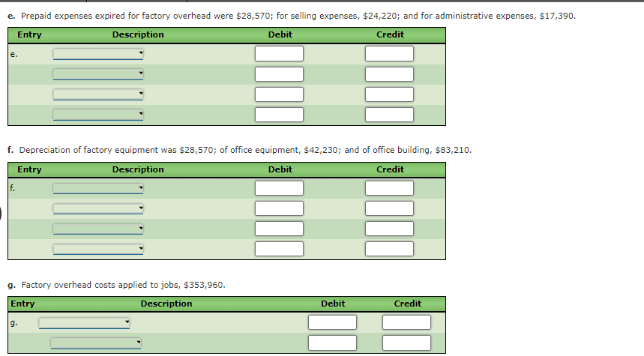Open first description dropdown for entry g
This screenshot has height=356, width=644.
click(x=84, y=323)
